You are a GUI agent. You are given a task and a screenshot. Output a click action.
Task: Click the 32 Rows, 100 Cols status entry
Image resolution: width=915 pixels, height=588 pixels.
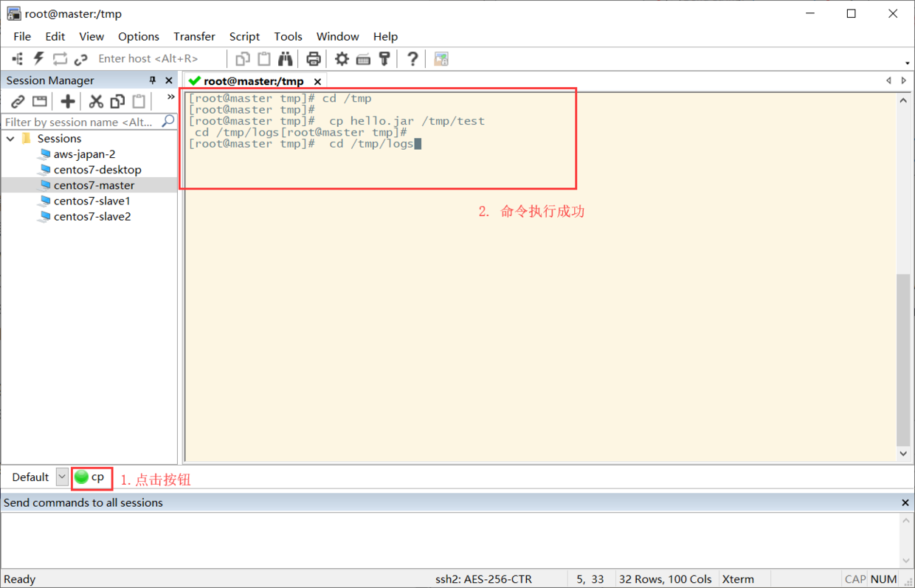coord(666,579)
